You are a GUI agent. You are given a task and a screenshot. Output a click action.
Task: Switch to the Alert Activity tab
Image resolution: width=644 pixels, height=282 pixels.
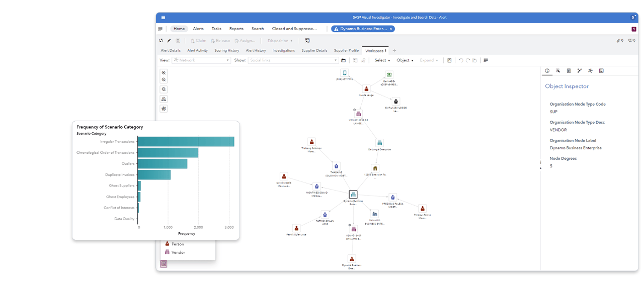click(x=197, y=50)
